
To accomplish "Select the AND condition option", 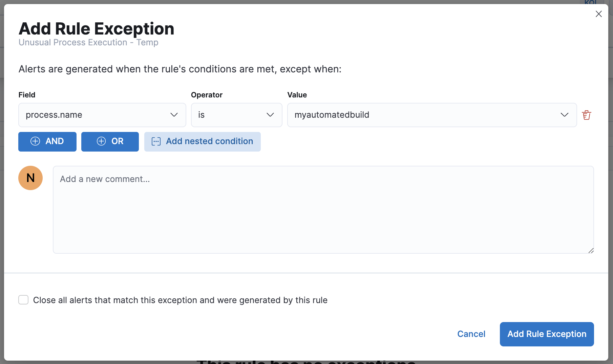I will (x=47, y=141).
